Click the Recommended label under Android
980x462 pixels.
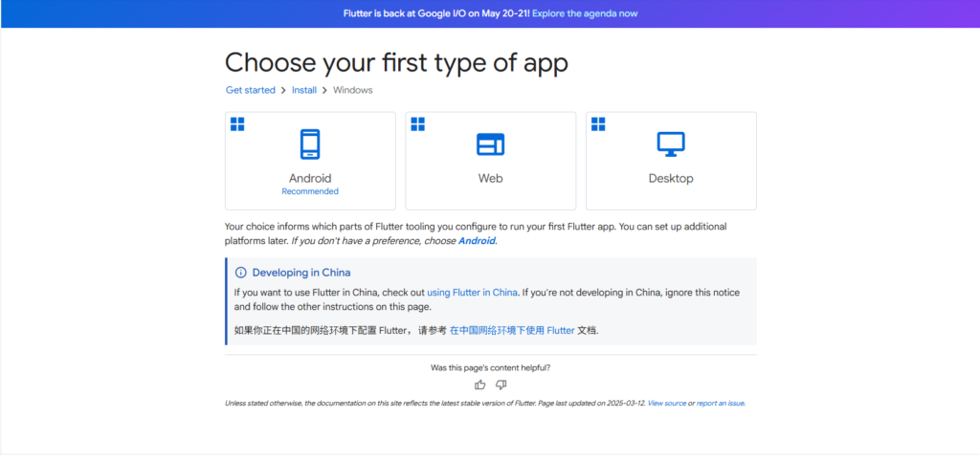310,191
